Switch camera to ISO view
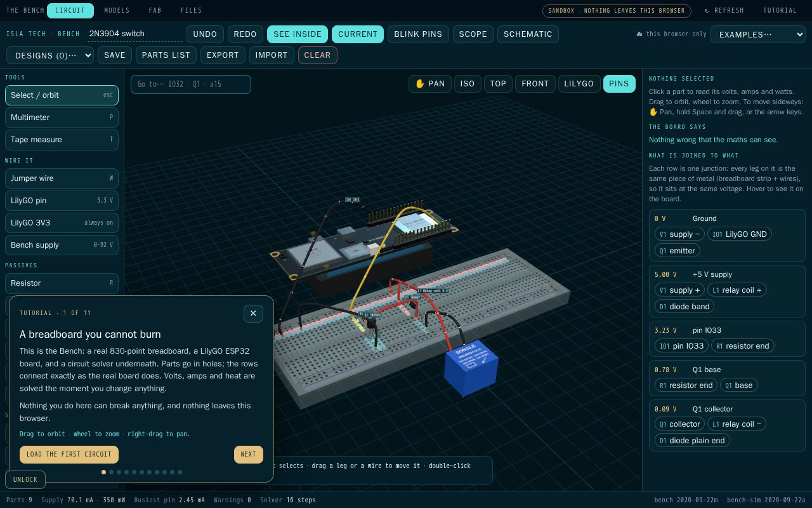Screen dimensions: 812x508 coord(468,84)
